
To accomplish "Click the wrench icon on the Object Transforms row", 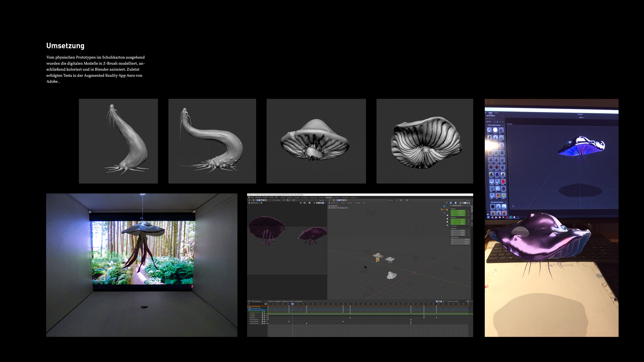I will (262, 312).
